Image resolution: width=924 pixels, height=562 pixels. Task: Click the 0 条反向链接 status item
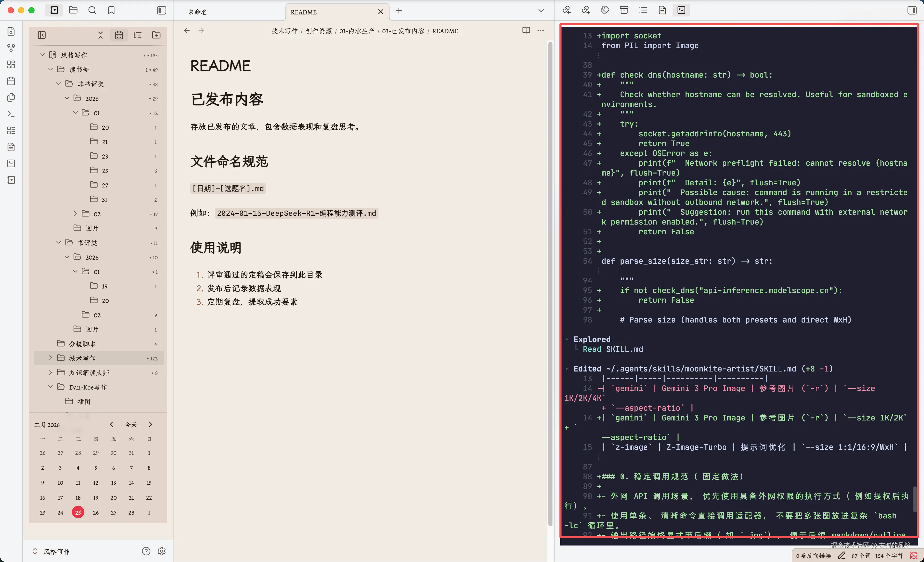[813, 556]
